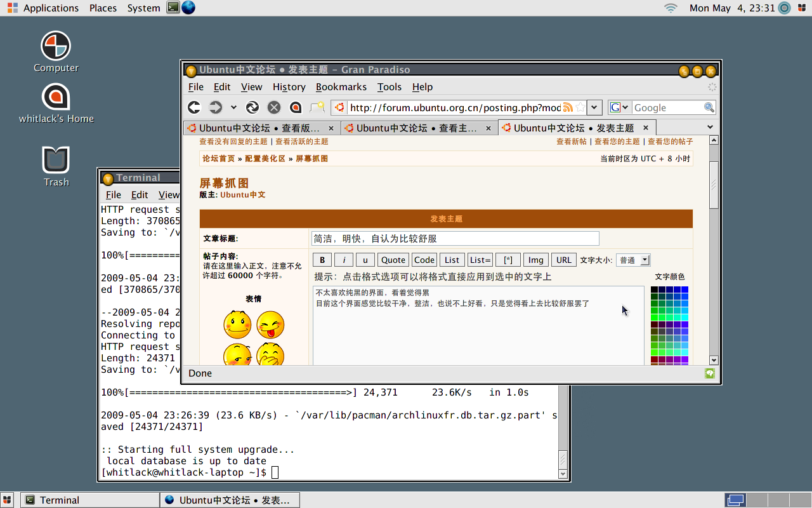Click show-desktop icon in bottom panel

(8, 500)
